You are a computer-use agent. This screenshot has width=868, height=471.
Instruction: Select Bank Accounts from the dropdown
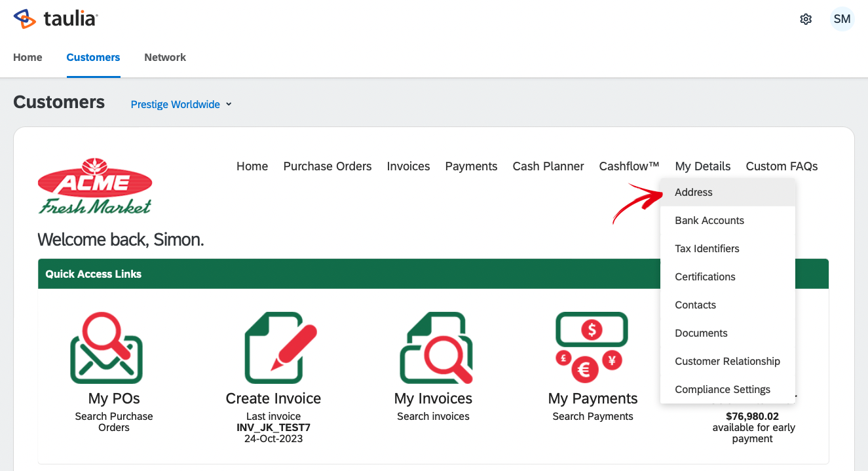pyautogui.click(x=728, y=220)
